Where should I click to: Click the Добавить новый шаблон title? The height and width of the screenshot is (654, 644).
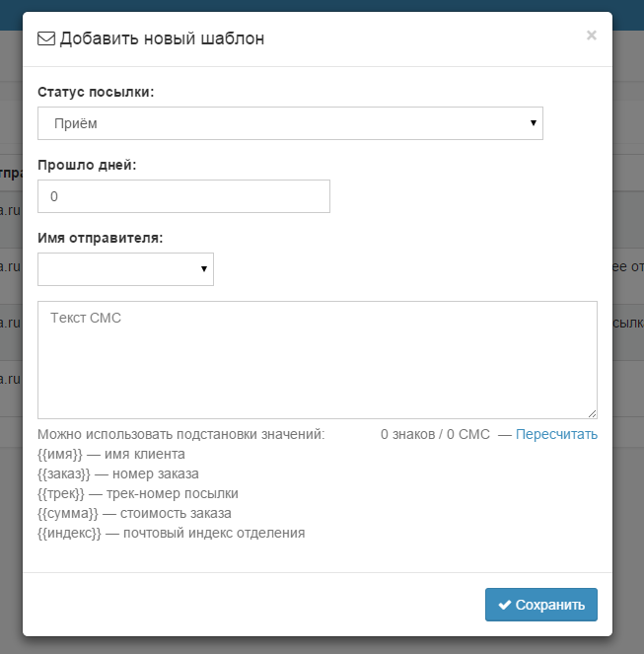162,38
